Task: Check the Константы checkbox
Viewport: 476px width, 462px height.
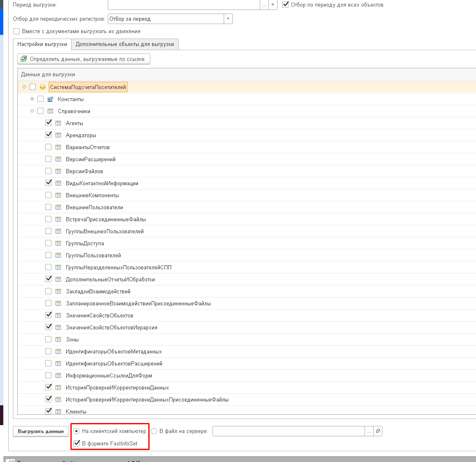Action: click(x=40, y=99)
